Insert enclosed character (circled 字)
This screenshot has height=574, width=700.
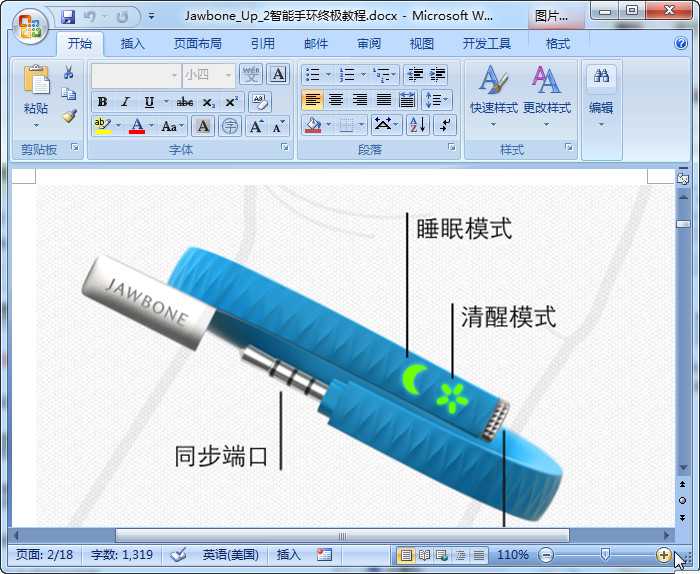(230, 126)
